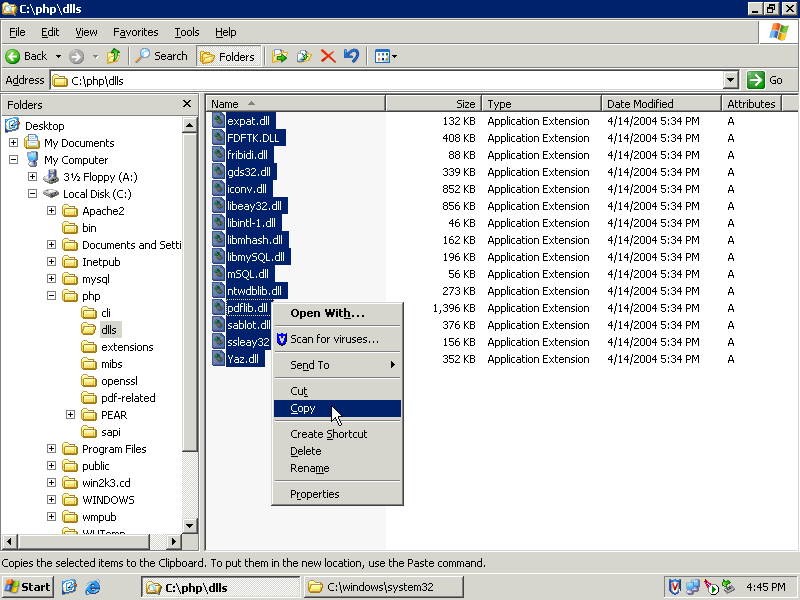Click the Copy To folder toolbar icon

pyautogui.click(x=304, y=56)
